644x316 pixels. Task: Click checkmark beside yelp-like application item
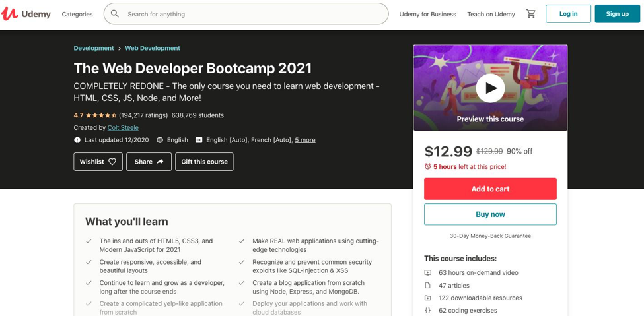[x=89, y=303]
